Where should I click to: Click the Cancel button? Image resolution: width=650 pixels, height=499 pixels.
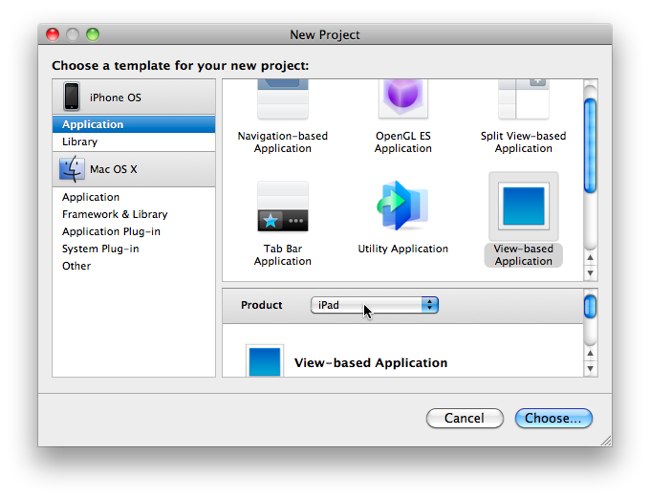coord(465,418)
